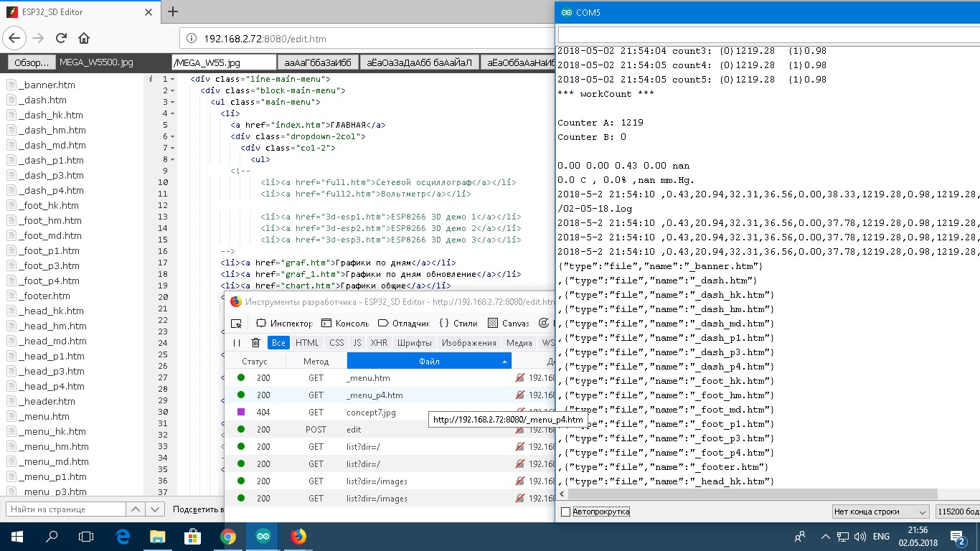Image resolution: width=980 pixels, height=551 pixels.
Task: Open new browser tab with plus
Action: (173, 11)
